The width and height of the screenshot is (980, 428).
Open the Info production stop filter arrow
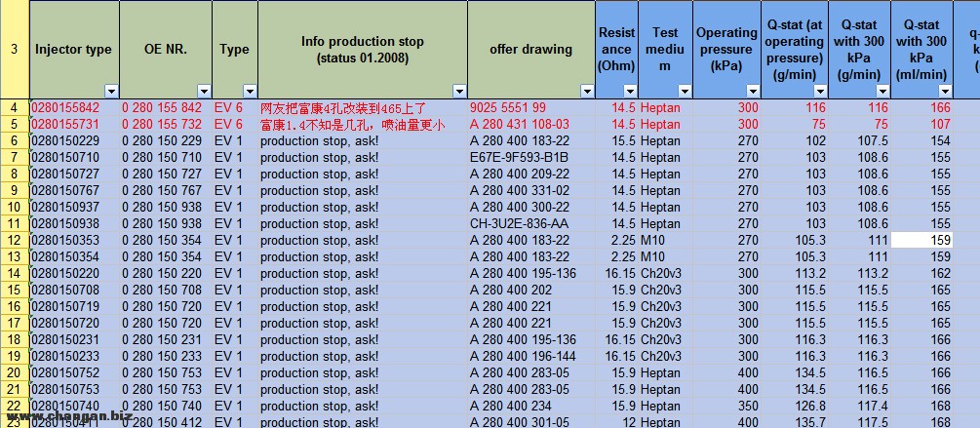[458, 91]
